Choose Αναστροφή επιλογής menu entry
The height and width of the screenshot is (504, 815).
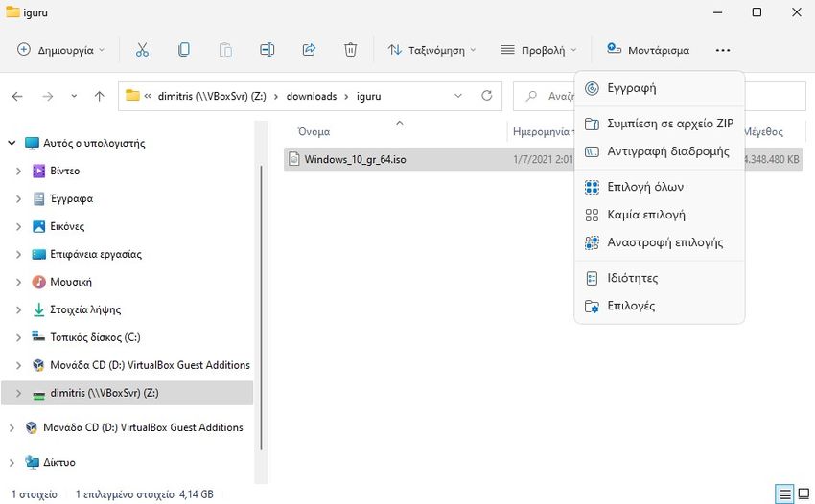[659, 242]
